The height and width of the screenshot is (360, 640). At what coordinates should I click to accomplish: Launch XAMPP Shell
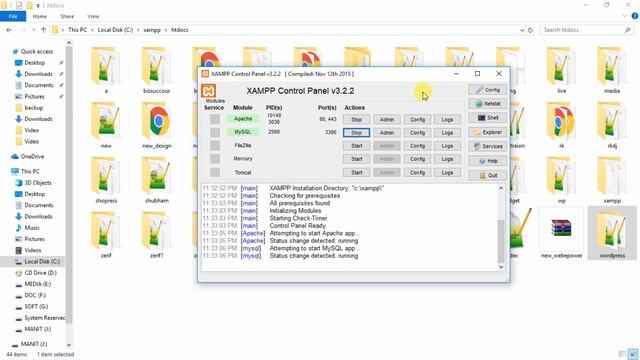(487, 118)
